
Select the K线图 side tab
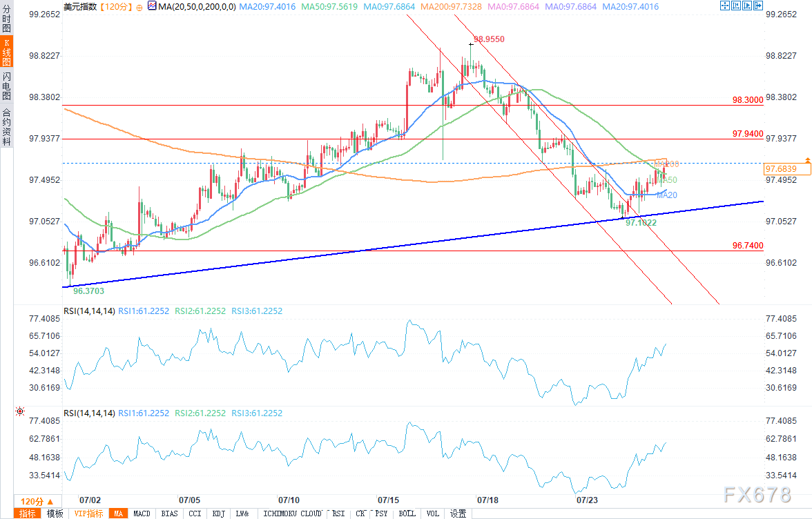7,52
